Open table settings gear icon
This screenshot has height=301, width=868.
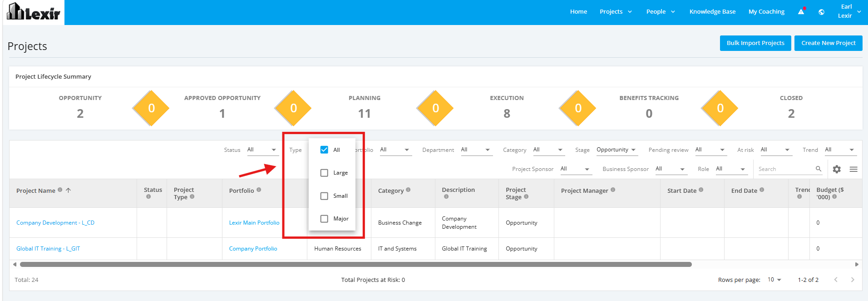click(837, 169)
